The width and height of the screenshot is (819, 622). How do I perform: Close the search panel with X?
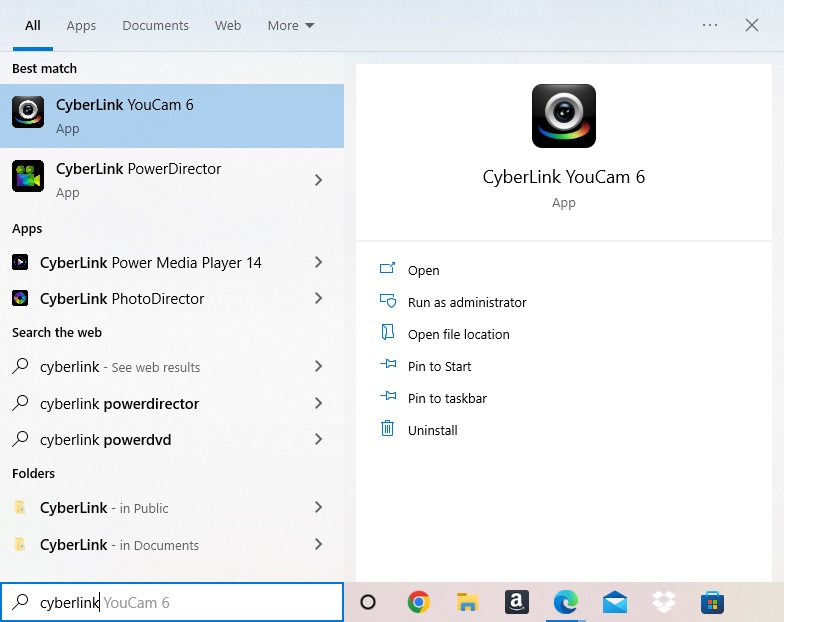(x=752, y=25)
